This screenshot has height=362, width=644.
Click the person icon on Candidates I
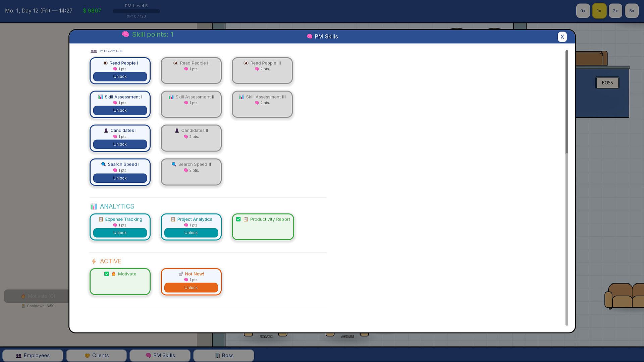pos(106,130)
